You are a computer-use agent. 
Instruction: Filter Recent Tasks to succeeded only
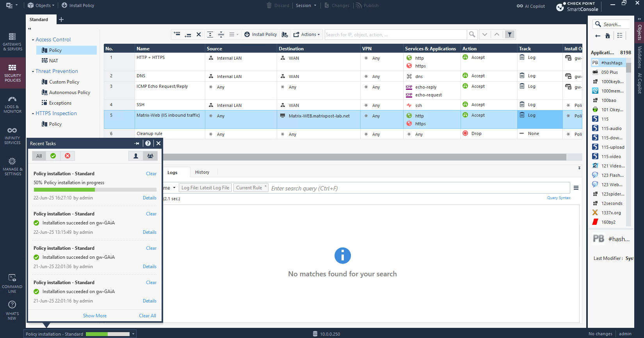tap(53, 156)
